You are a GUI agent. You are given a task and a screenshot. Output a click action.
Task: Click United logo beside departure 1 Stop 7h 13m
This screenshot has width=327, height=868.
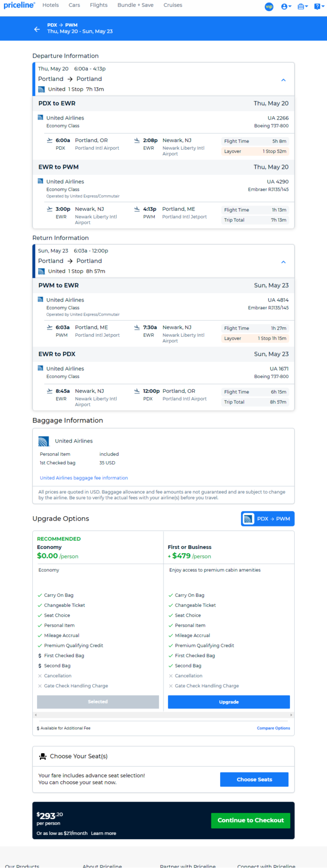pyautogui.click(x=41, y=89)
